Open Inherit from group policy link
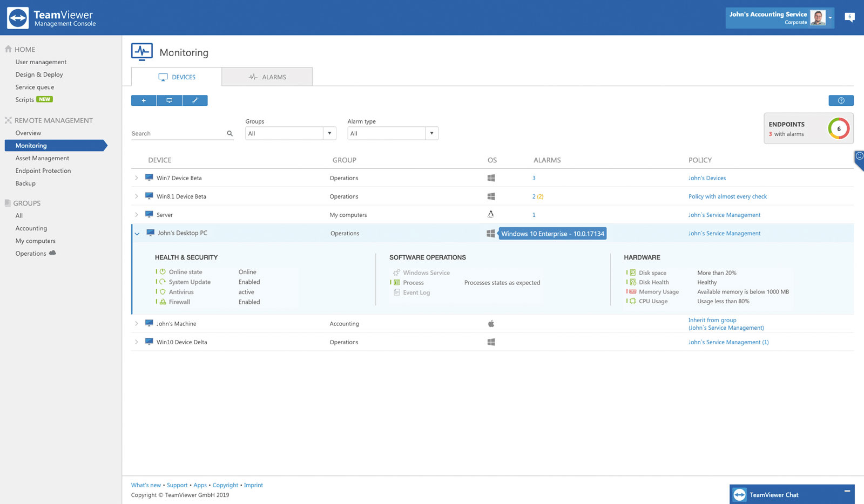864x504 pixels. pos(726,324)
